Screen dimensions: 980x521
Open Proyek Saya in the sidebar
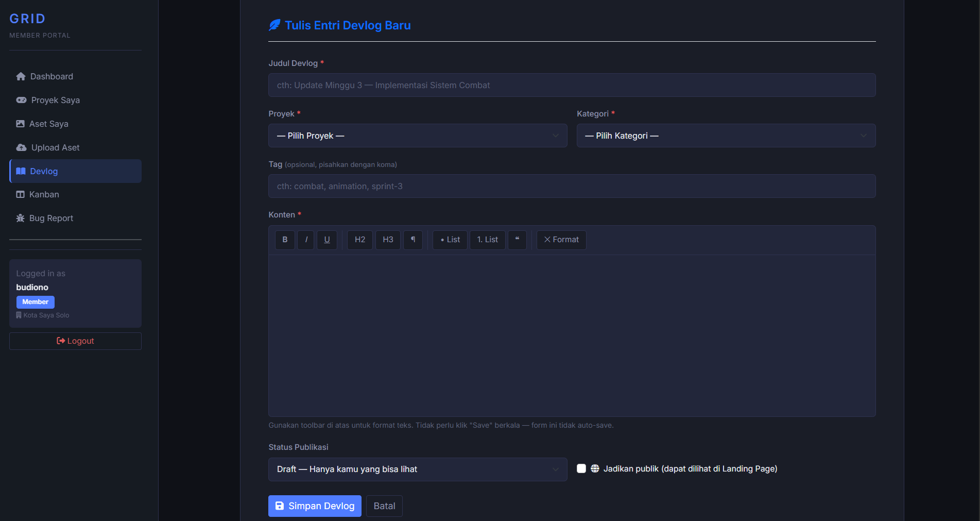(75, 100)
